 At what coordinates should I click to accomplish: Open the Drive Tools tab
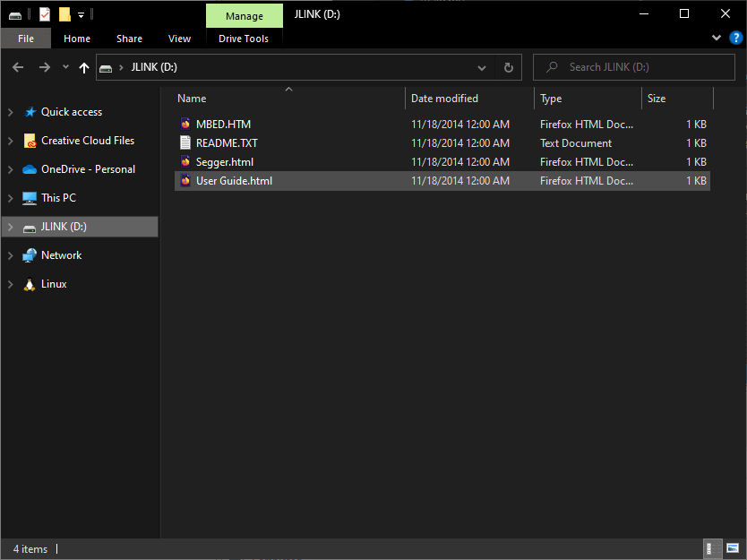click(244, 39)
